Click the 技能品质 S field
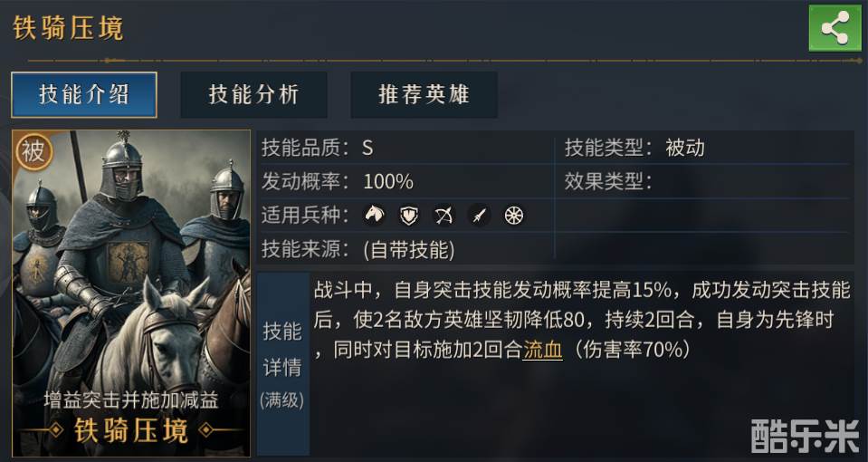The width and height of the screenshot is (868, 462). (318, 148)
